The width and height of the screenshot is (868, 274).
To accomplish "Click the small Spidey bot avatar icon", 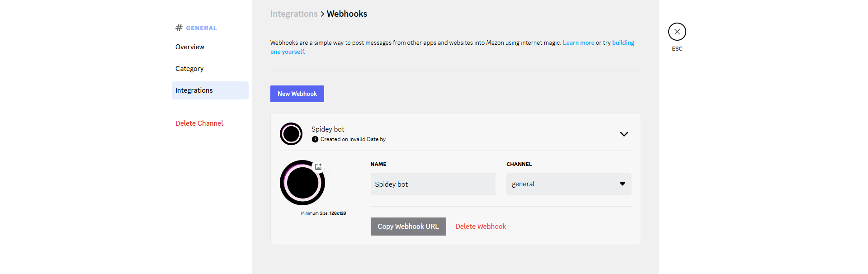I will click(x=291, y=134).
